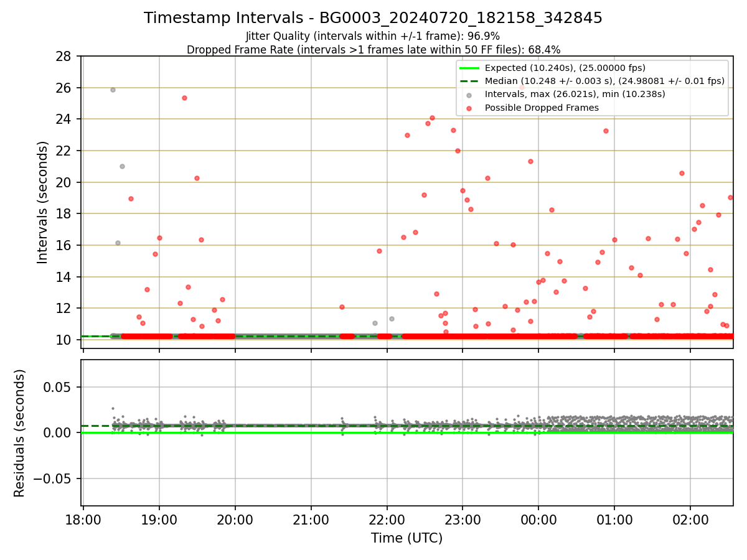Click legend entry 'Intervals, max (26.021s), min (10.238s)'
Viewport: 747px width, 560px height.
click(x=575, y=94)
